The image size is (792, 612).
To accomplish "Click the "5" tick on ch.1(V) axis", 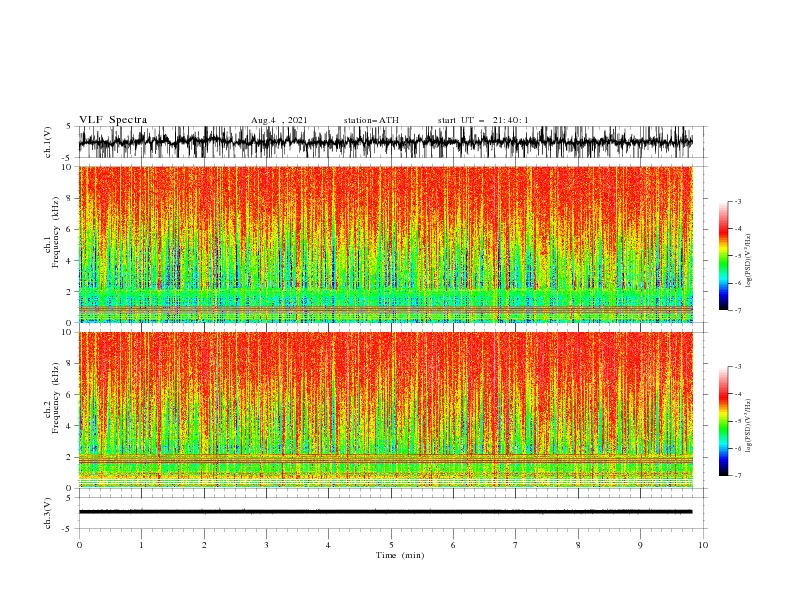I will 69,126.
